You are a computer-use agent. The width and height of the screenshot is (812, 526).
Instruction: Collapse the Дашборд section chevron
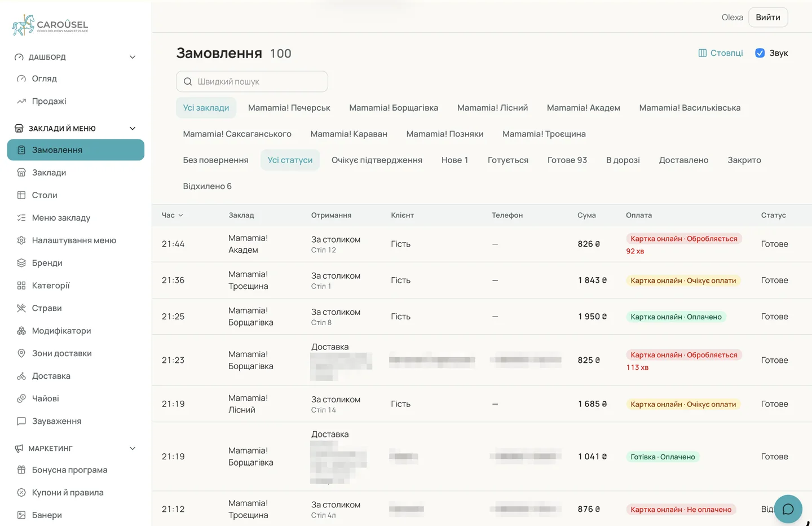tap(133, 57)
